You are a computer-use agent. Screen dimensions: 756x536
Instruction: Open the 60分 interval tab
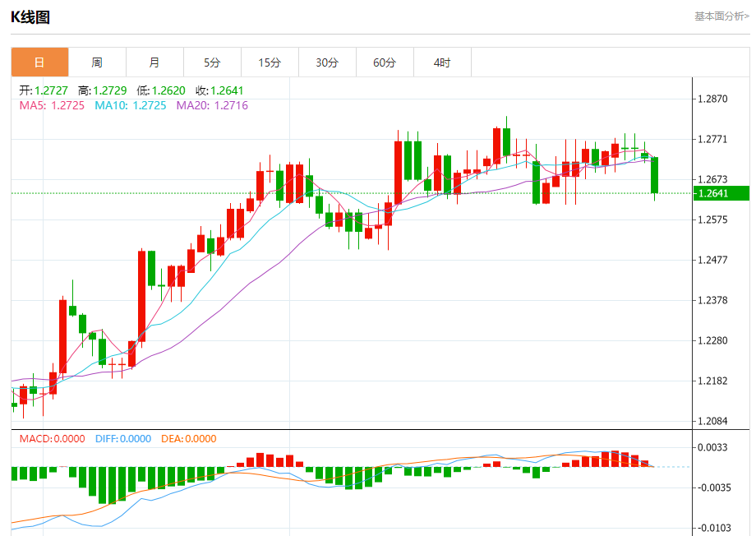tap(385, 62)
